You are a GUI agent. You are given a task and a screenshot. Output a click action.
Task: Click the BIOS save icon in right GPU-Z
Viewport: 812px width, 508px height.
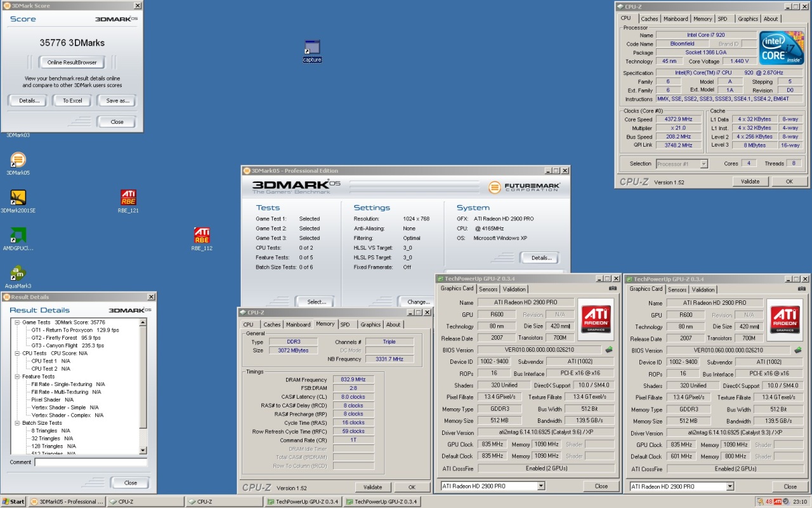(x=798, y=350)
